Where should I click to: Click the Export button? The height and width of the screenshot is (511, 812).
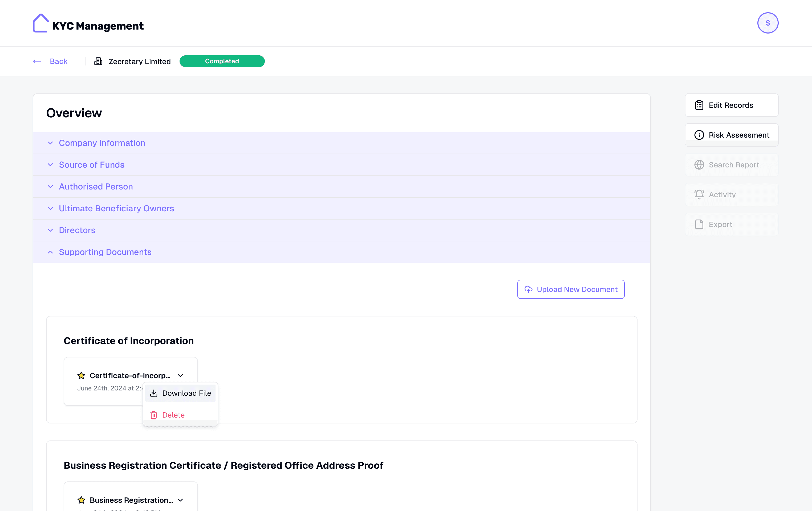[x=731, y=224]
